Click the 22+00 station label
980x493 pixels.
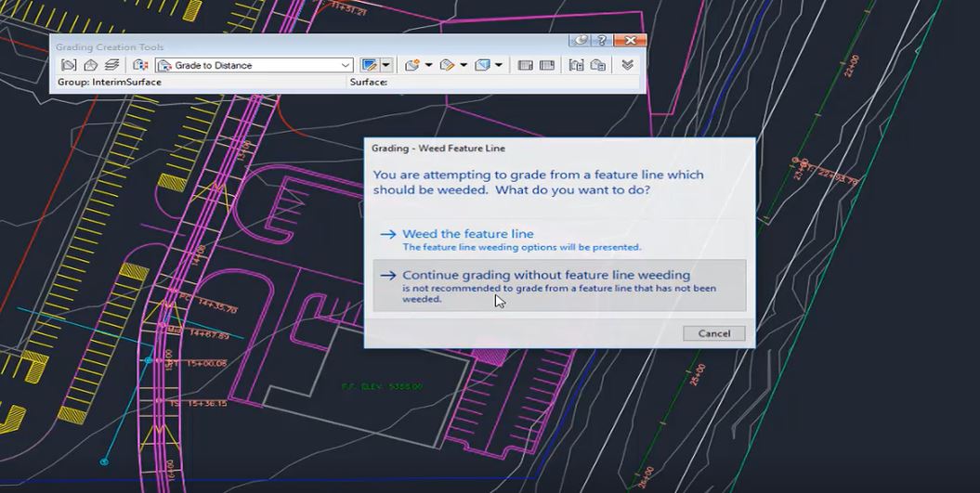[x=852, y=66]
